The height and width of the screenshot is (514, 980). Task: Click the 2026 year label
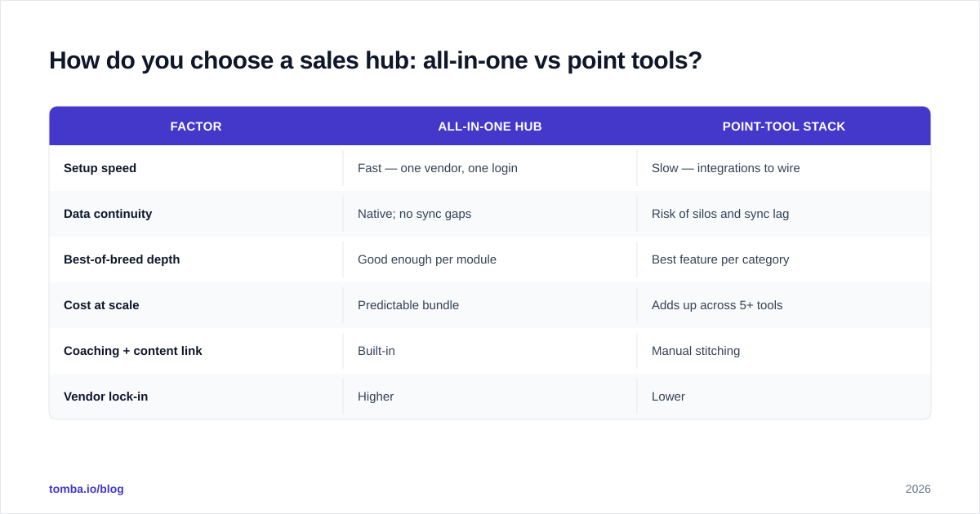click(918, 489)
